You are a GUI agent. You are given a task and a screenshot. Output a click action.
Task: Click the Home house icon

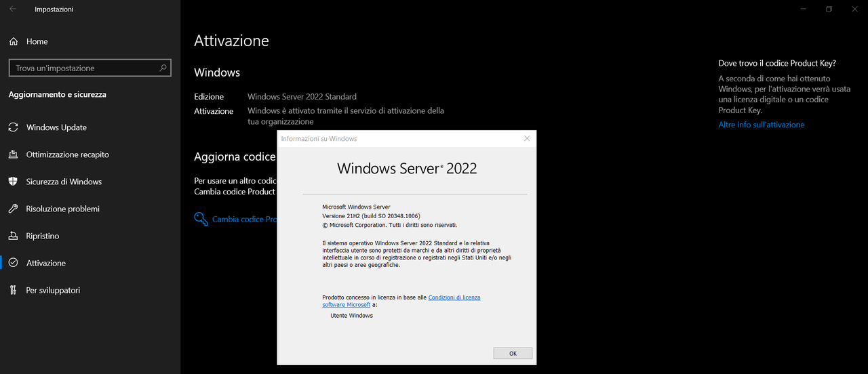[x=14, y=41]
